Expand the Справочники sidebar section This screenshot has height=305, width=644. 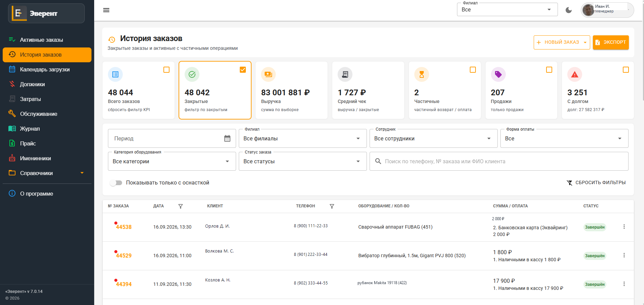tap(47, 173)
